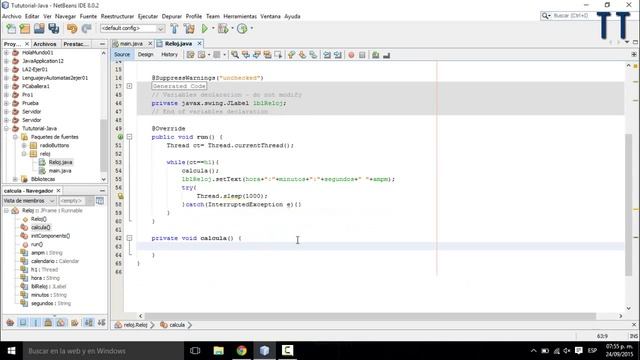Switch to the main.java editor tab
Viewport: 640px width, 360px height.
point(131,44)
